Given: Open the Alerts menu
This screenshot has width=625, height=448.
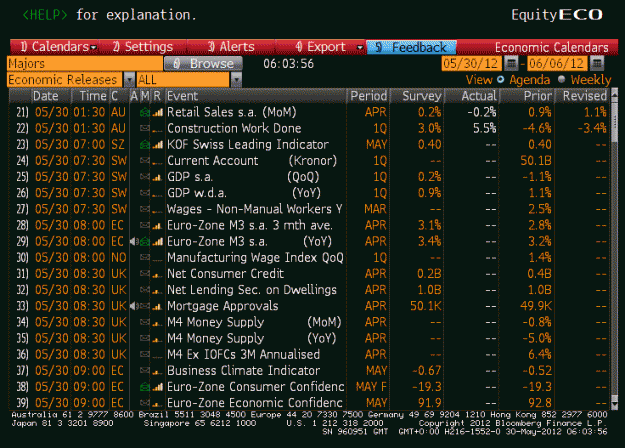Looking at the screenshot, I should click(231, 47).
